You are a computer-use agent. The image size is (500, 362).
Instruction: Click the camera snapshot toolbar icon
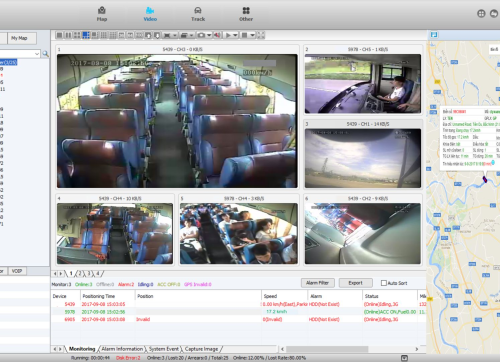click(x=201, y=35)
